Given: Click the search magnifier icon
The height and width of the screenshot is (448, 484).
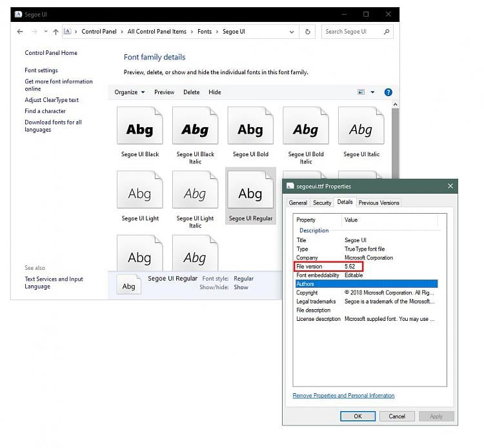Looking at the screenshot, I should coord(387,32).
